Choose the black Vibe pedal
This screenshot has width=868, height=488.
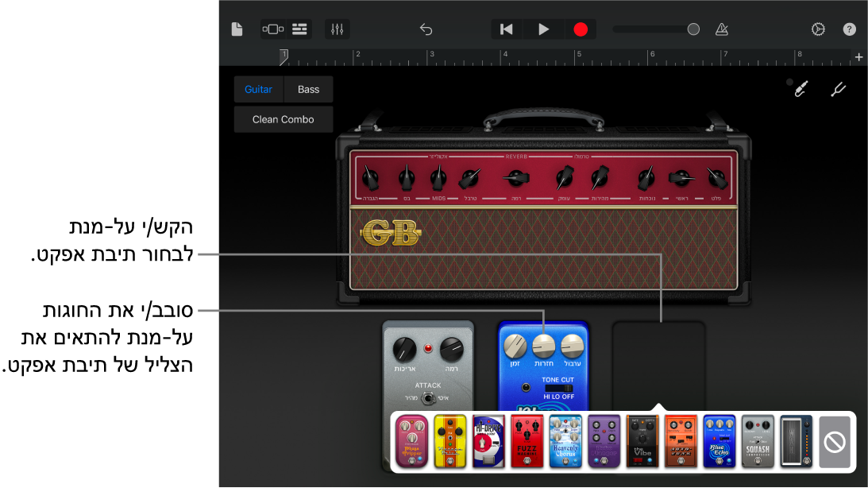tap(642, 442)
